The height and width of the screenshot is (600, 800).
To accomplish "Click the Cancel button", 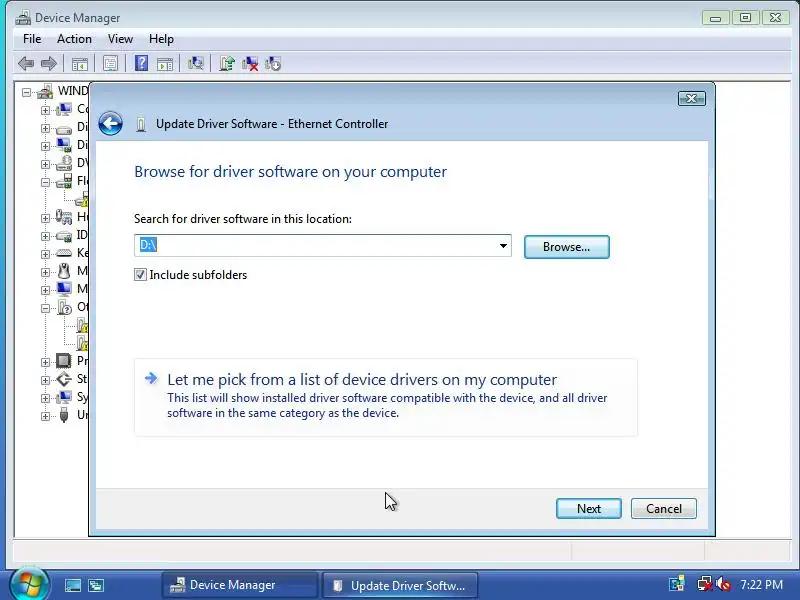I will pos(664,509).
